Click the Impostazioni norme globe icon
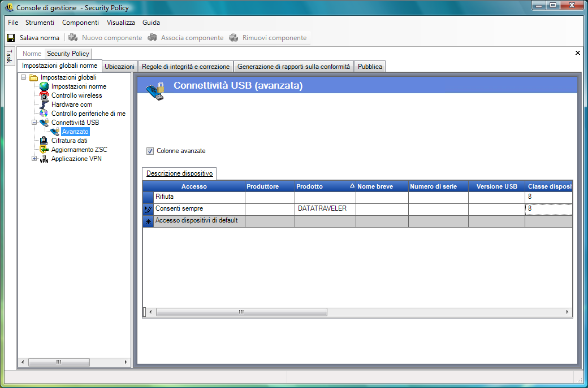Viewport: 588px width, 388px height. tap(44, 86)
